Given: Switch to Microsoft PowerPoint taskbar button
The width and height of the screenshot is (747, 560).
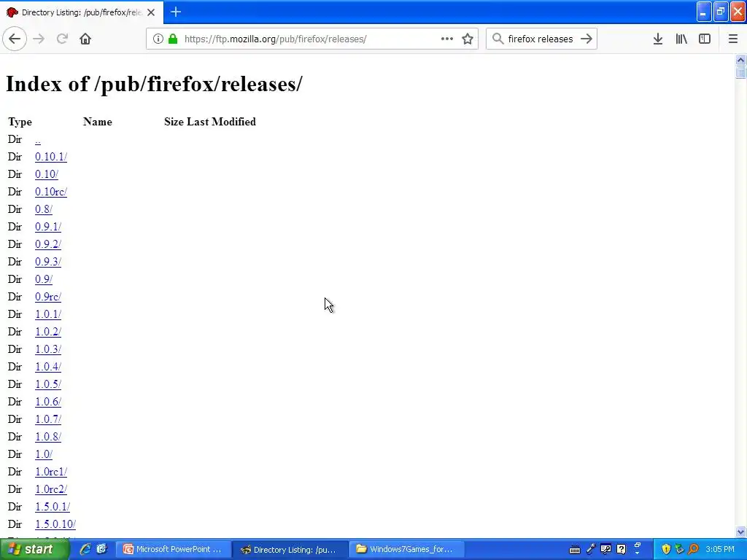Looking at the screenshot, I should [174, 550].
